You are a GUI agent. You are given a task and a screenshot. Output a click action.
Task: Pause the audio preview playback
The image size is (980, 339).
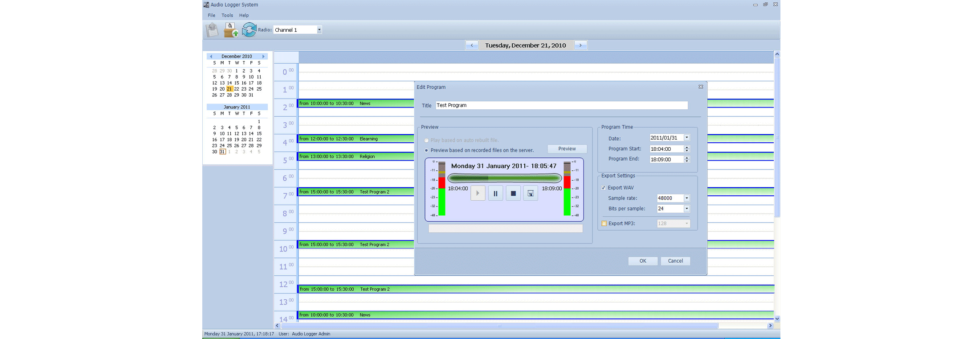(495, 194)
